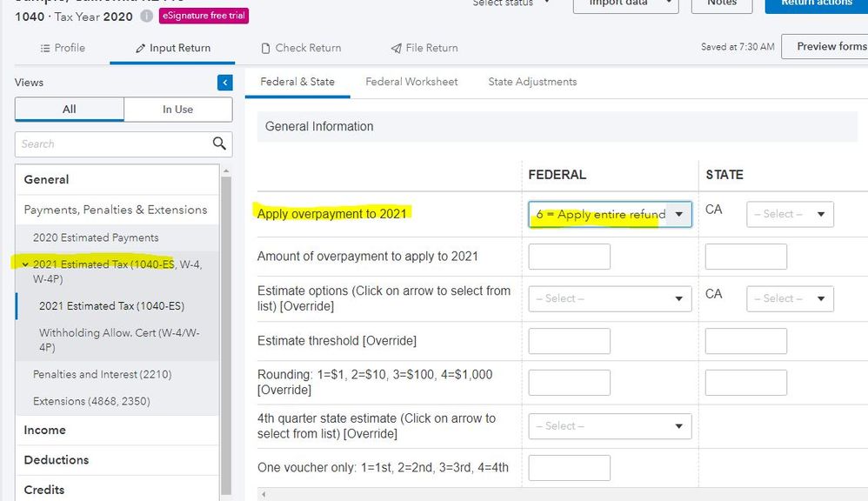Viewport: 868px width, 501px height.
Task: Go to the File Return tab
Action: coord(424,48)
